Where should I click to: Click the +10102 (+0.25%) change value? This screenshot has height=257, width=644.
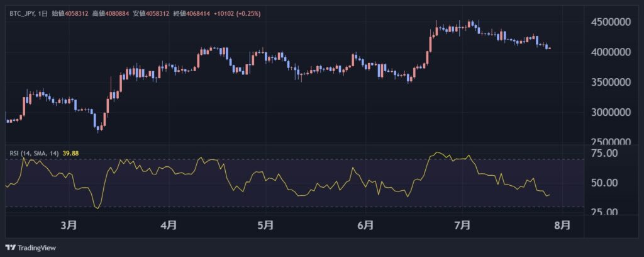pyautogui.click(x=237, y=14)
